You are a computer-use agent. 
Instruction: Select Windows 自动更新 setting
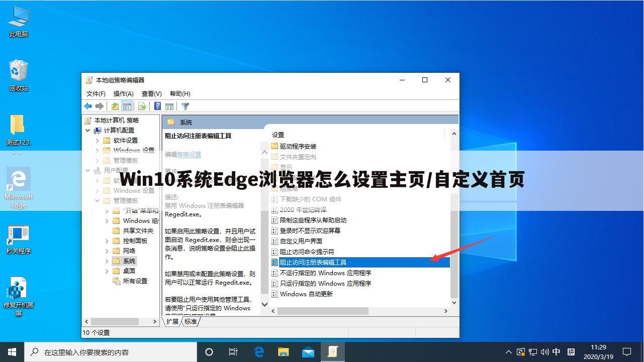click(306, 294)
